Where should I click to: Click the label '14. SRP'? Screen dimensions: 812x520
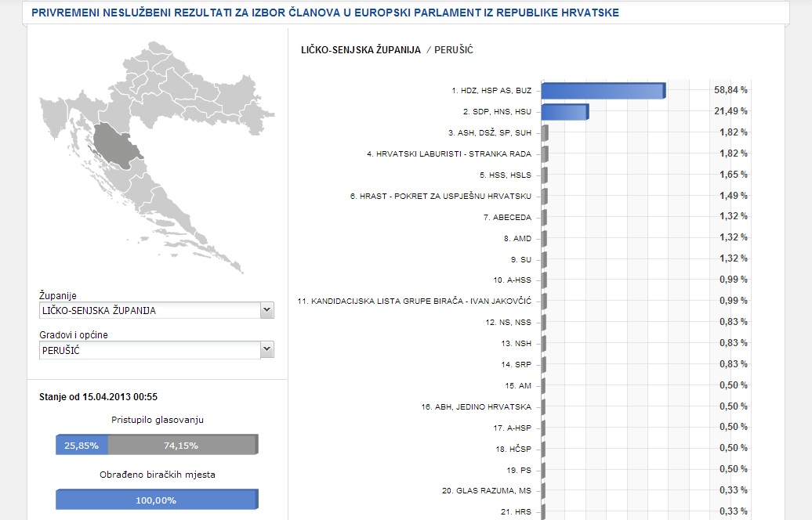pyautogui.click(x=517, y=365)
